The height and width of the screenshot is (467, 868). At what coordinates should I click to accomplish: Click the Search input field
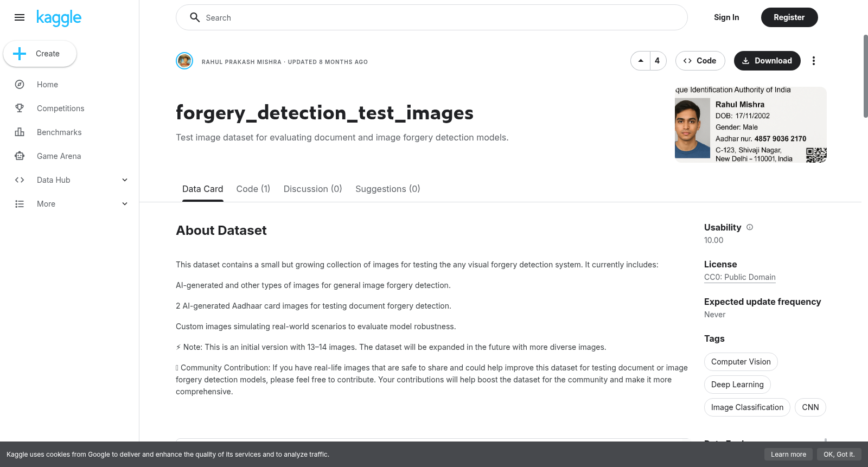coord(432,17)
